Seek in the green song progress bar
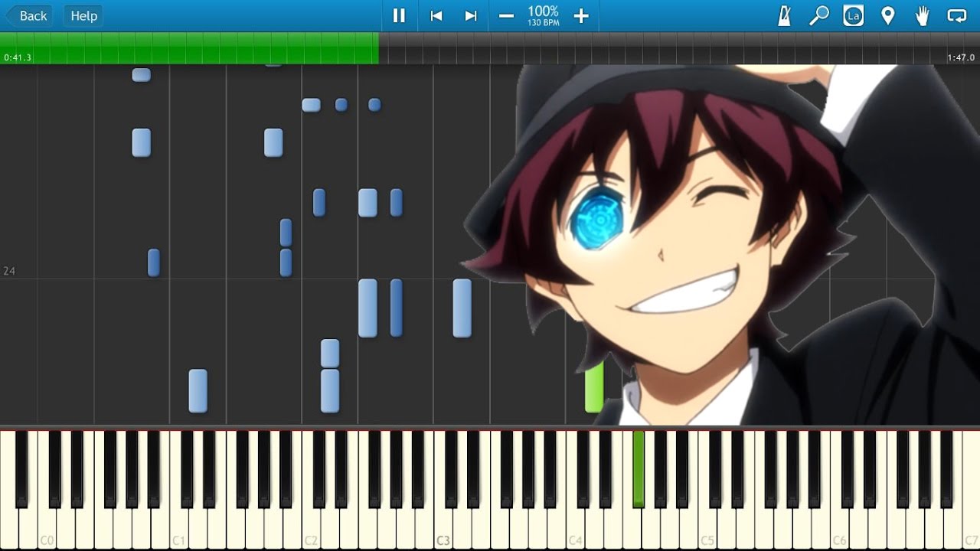This screenshot has height=551, width=980. 189,48
